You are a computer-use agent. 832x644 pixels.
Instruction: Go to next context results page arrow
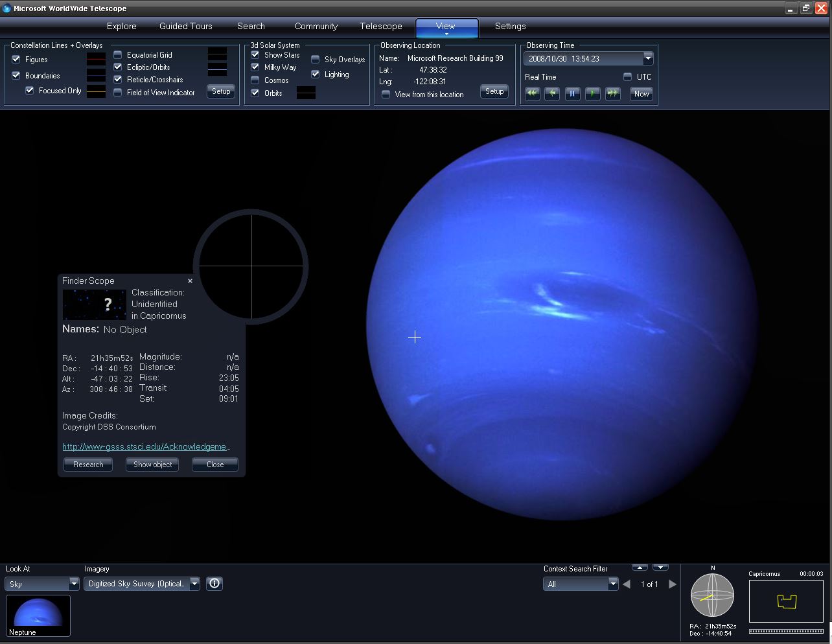point(673,584)
